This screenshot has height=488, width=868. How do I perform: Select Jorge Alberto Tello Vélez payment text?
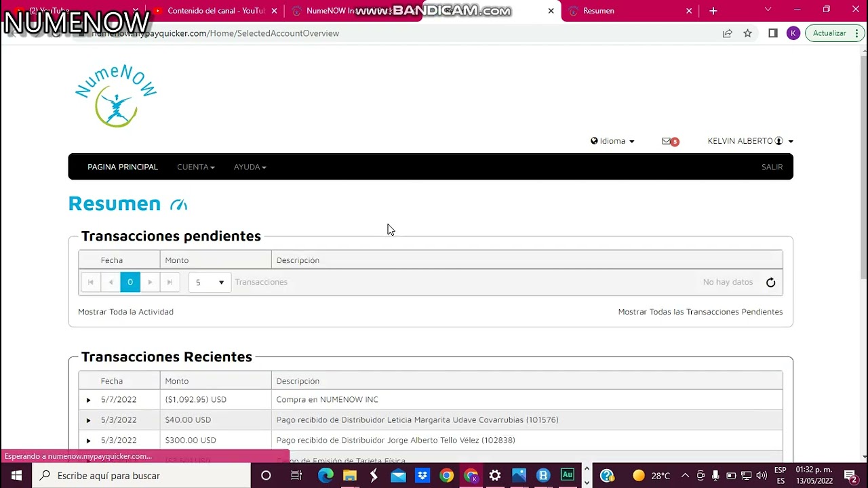[395, 441]
